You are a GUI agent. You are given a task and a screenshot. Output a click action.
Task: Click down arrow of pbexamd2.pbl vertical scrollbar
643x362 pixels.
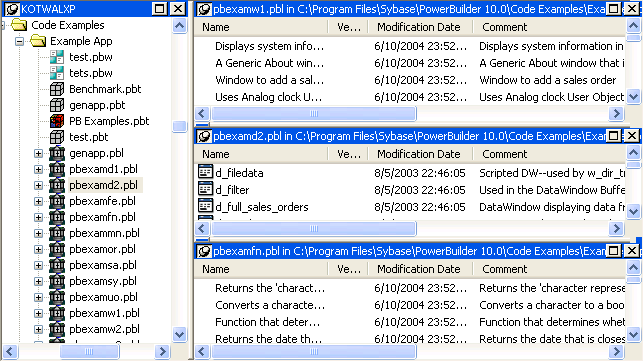634,212
